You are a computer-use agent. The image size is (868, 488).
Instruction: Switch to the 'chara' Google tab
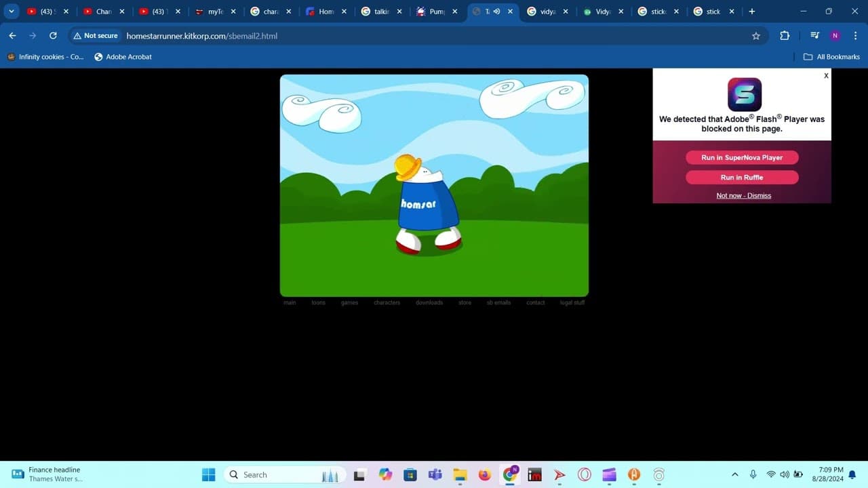point(271,12)
